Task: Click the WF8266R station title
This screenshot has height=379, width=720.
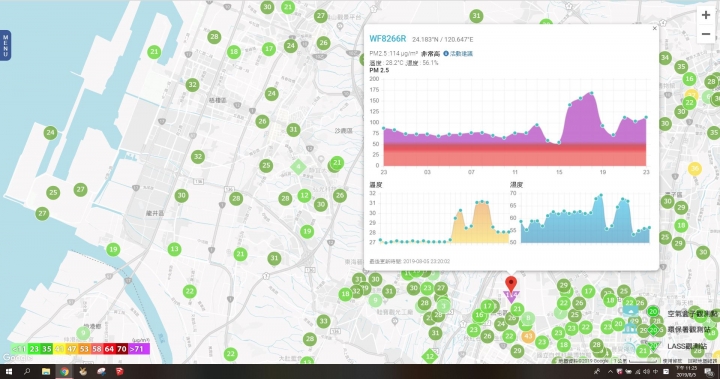Action: coord(388,39)
